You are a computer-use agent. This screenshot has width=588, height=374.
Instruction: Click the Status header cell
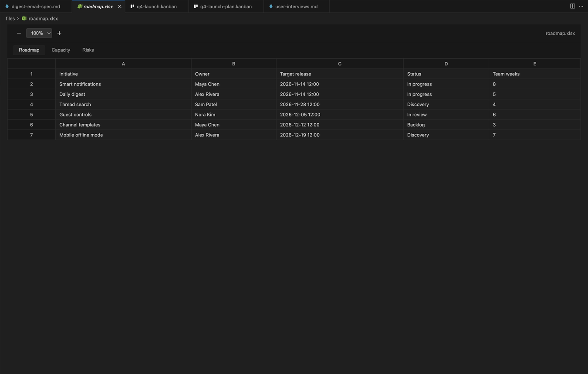(x=446, y=74)
